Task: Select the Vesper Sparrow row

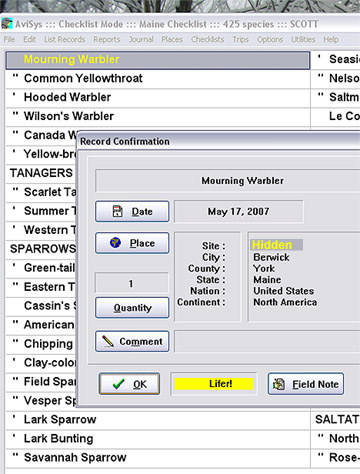Action: [41, 401]
